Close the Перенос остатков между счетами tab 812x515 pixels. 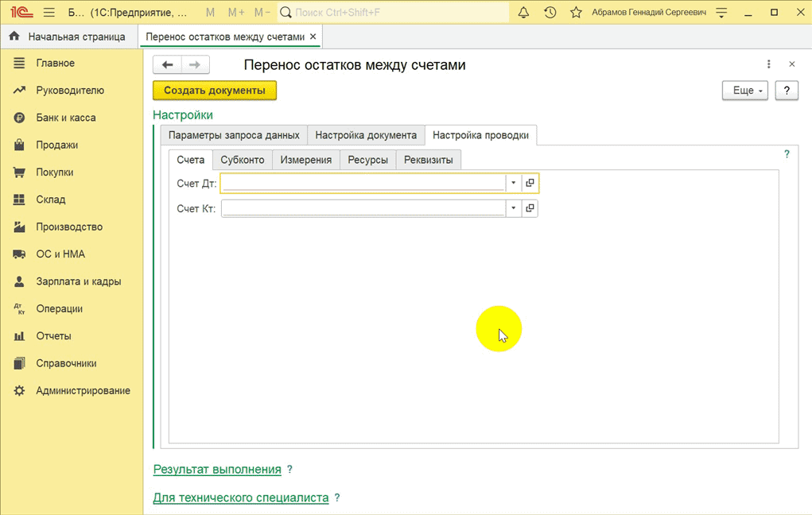(x=313, y=37)
